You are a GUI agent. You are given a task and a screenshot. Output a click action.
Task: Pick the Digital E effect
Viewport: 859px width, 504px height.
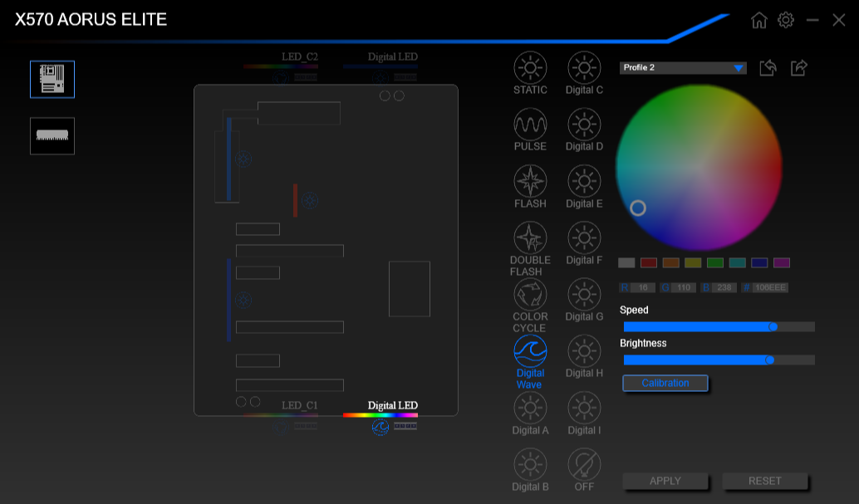click(584, 187)
